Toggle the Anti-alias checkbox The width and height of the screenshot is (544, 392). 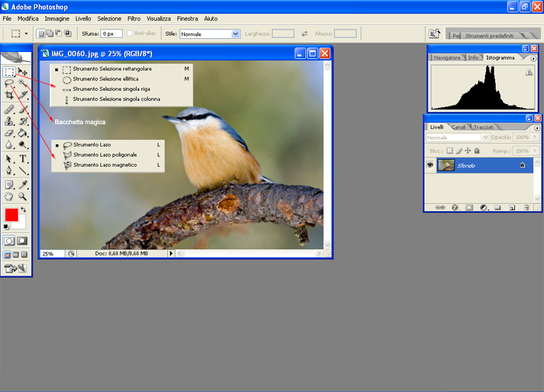[x=131, y=33]
